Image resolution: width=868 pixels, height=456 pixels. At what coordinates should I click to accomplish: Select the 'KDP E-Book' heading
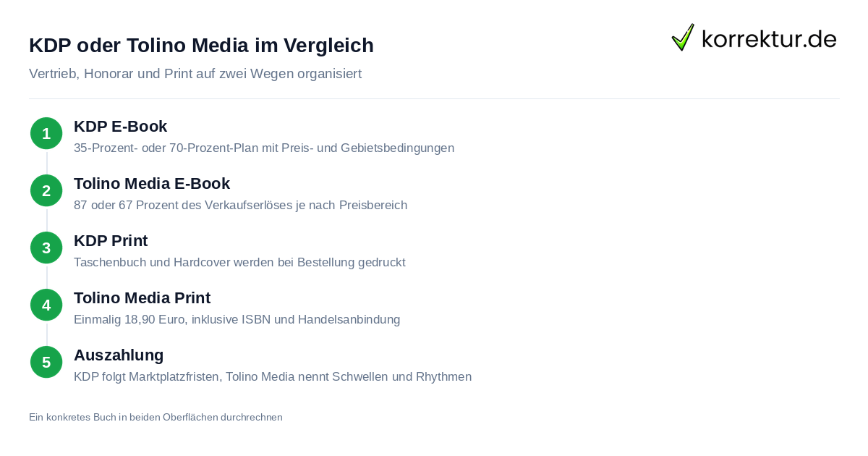point(120,127)
